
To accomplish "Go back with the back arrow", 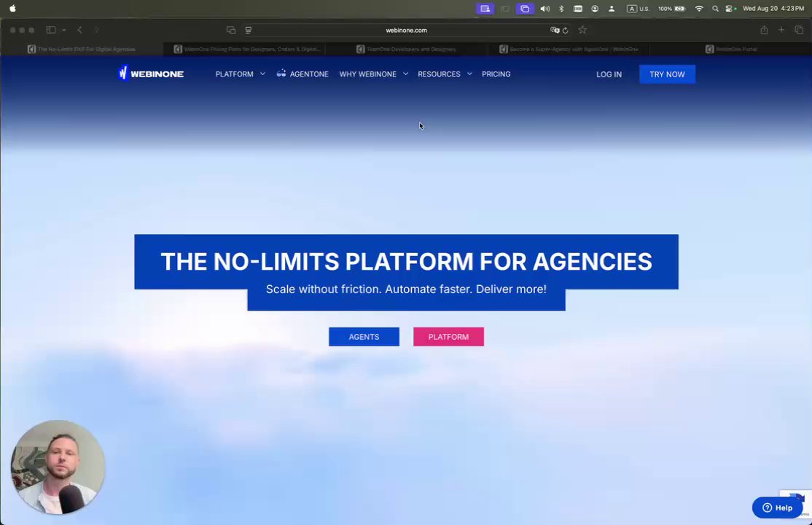I will point(79,30).
